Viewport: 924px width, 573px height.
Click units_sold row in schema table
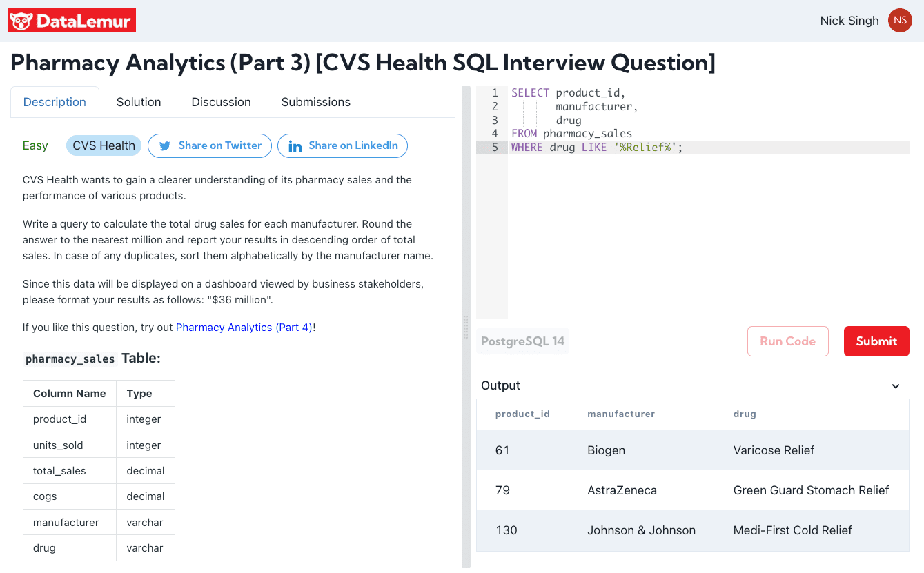click(x=99, y=445)
